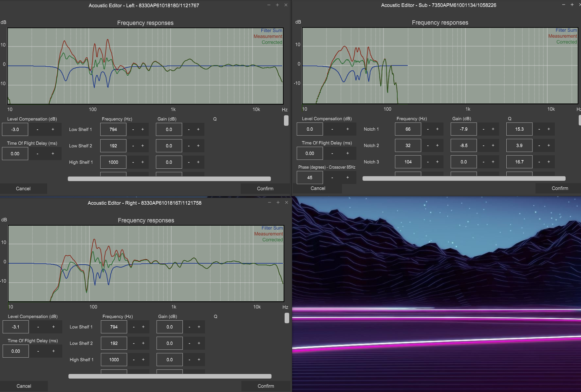The width and height of the screenshot is (581, 392).
Task: Increase Low Shelf 2 gain in Left editor
Action: [198, 146]
